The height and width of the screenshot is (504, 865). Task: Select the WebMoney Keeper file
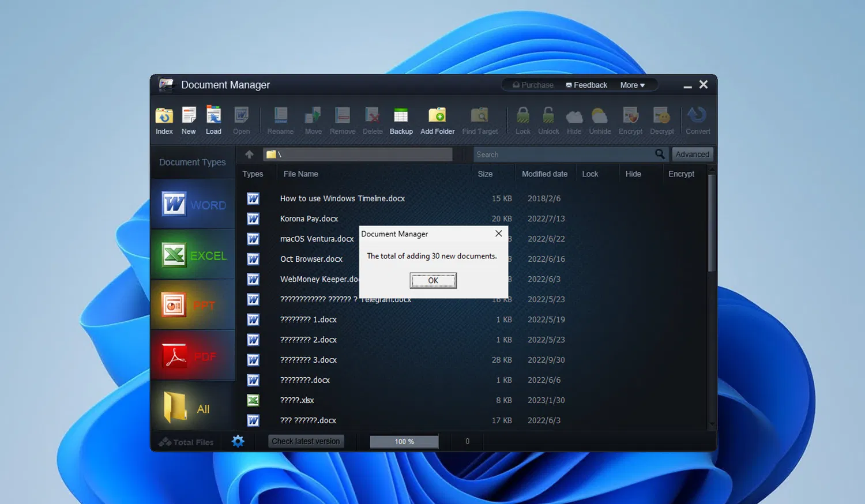[x=319, y=279]
